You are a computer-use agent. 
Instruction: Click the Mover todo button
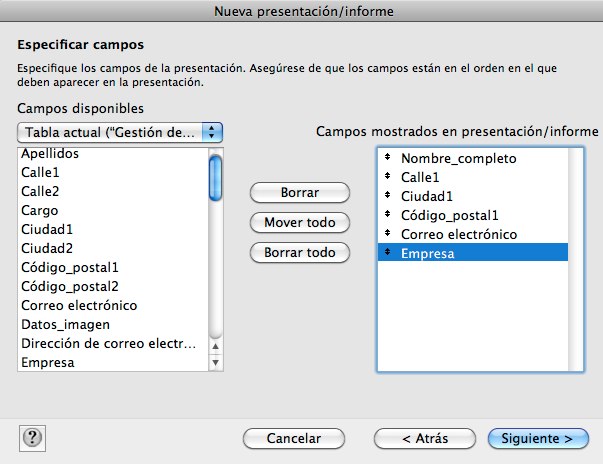tap(300, 223)
